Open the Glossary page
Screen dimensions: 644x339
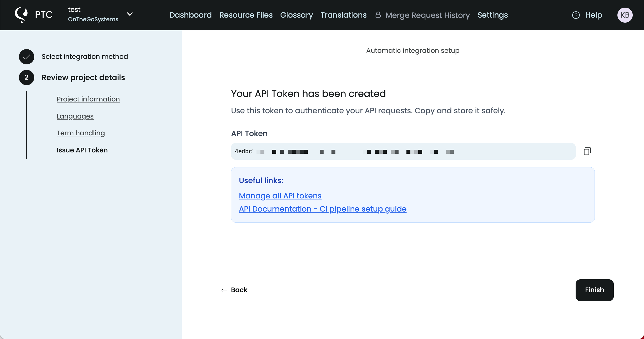[x=296, y=15]
